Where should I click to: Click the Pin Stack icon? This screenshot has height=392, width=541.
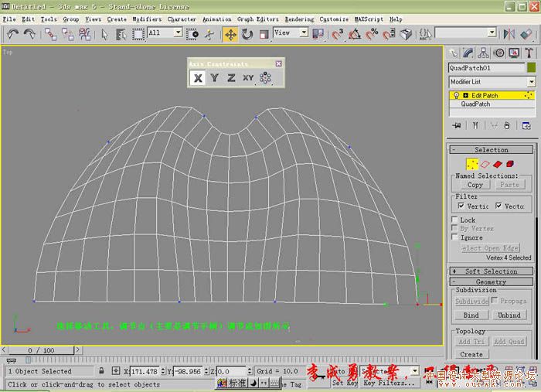click(457, 125)
